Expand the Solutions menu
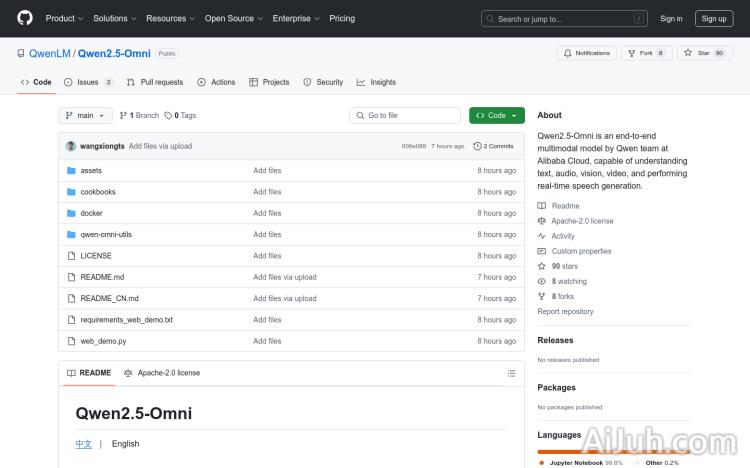The width and height of the screenshot is (750, 468). click(114, 18)
